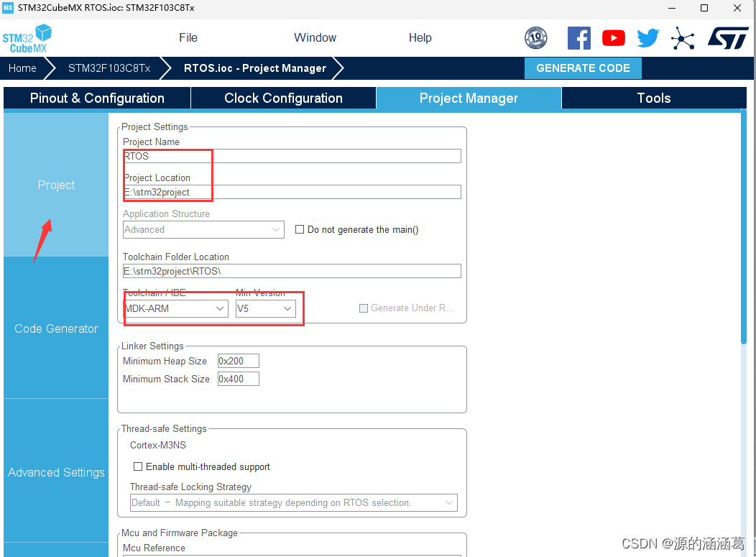Click the Project Name field with RTOS
756x557 pixels.
pos(292,156)
